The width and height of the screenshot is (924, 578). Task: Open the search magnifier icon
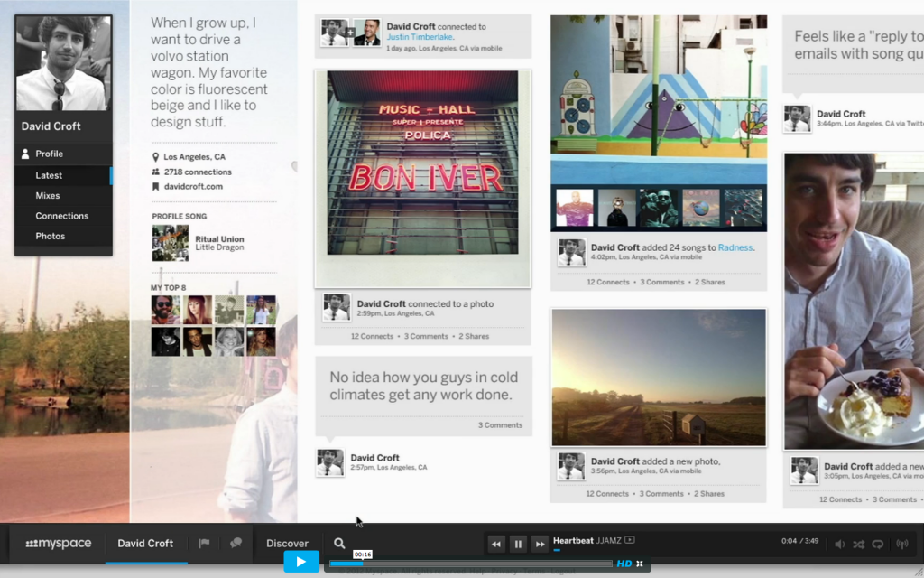(339, 543)
